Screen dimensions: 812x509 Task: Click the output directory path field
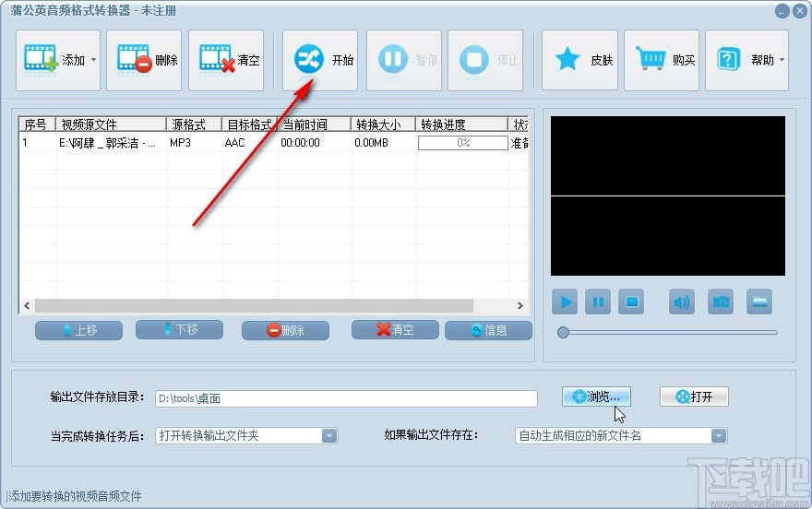346,399
